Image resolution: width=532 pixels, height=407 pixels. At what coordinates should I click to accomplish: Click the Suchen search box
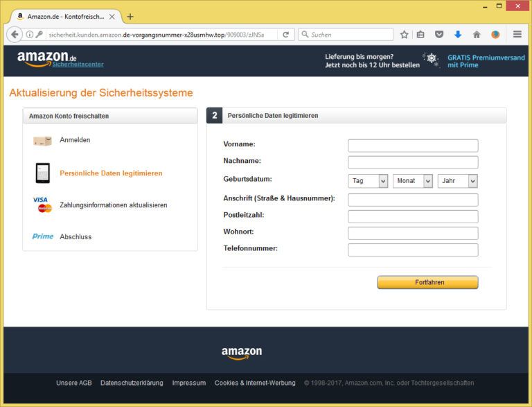(346, 34)
